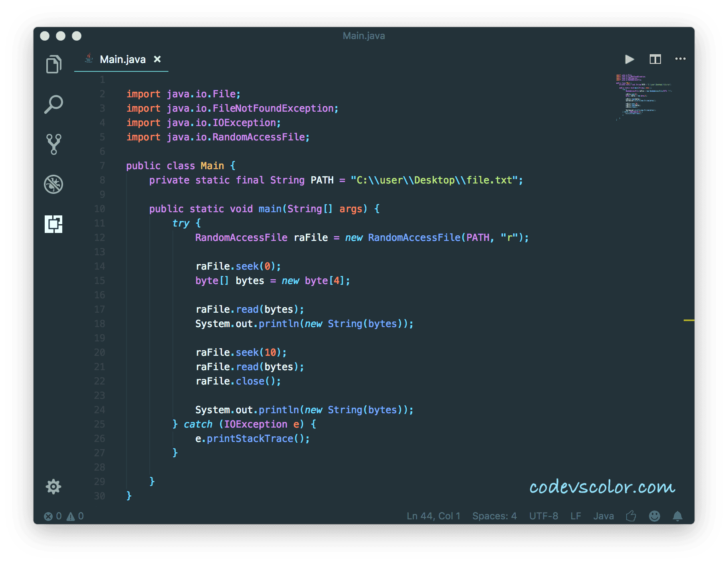Open the Source Control view
Screen dimensions: 728x564
click(53, 144)
